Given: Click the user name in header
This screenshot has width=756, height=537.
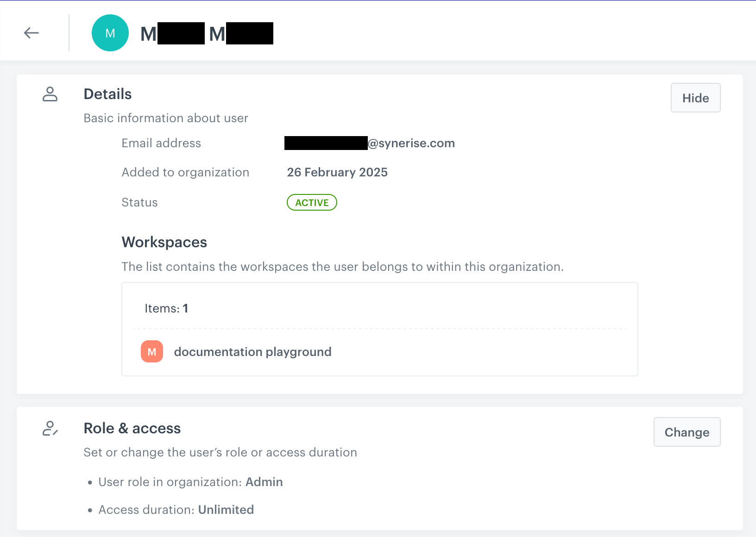Looking at the screenshot, I should [x=207, y=33].
